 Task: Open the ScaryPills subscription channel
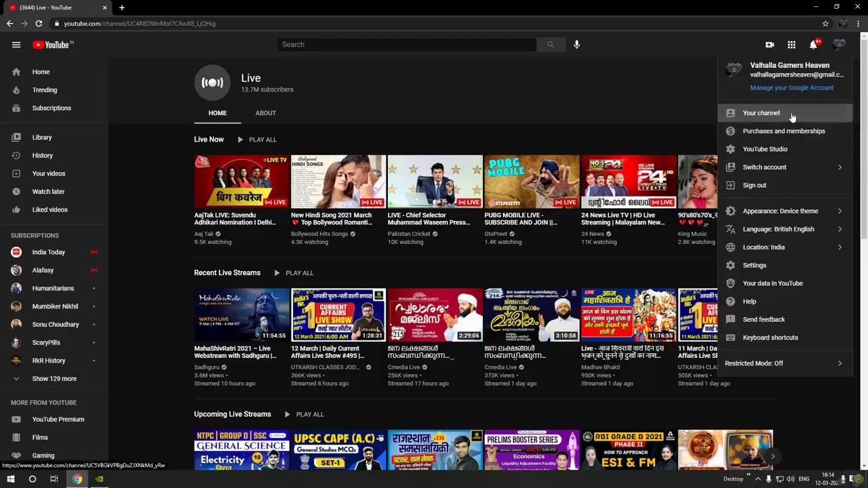click(x=54, y=342)
